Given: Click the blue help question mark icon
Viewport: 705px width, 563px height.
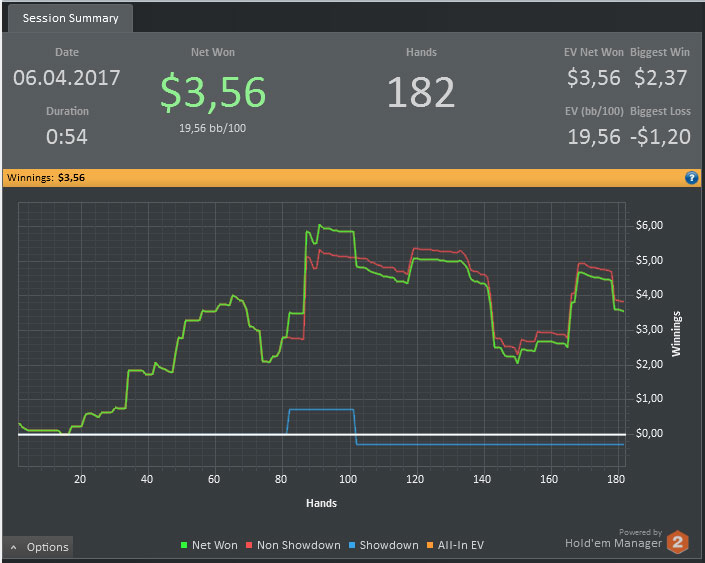Looking at the screenshot, I should click(691, 178).
